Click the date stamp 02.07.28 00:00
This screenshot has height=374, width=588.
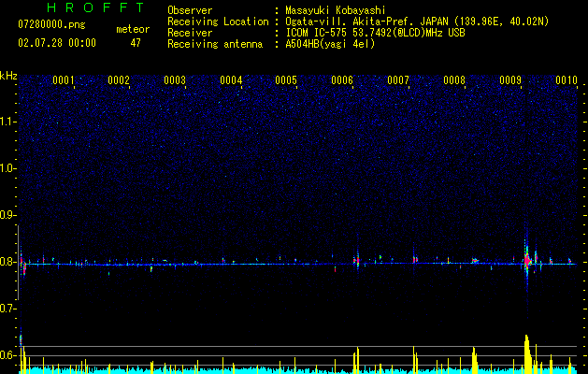click(57, 43)
